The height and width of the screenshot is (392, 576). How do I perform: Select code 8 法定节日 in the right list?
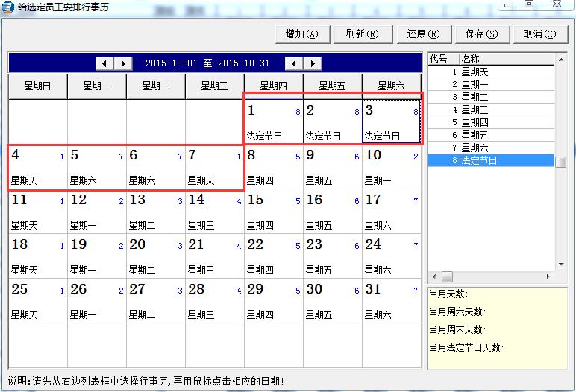coord(491,160)
